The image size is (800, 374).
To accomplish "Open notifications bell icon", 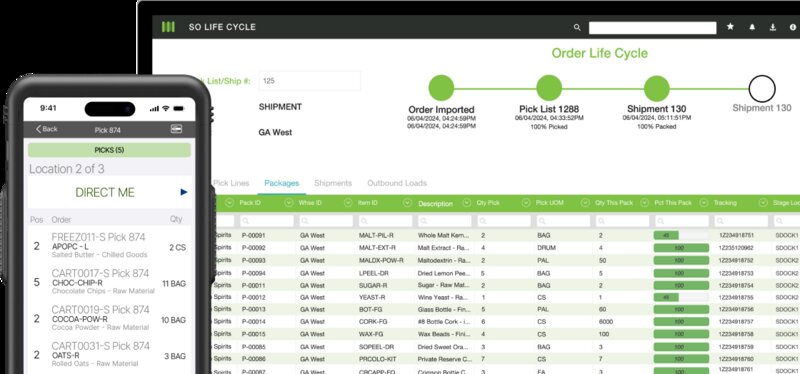I will coord(752,28).
